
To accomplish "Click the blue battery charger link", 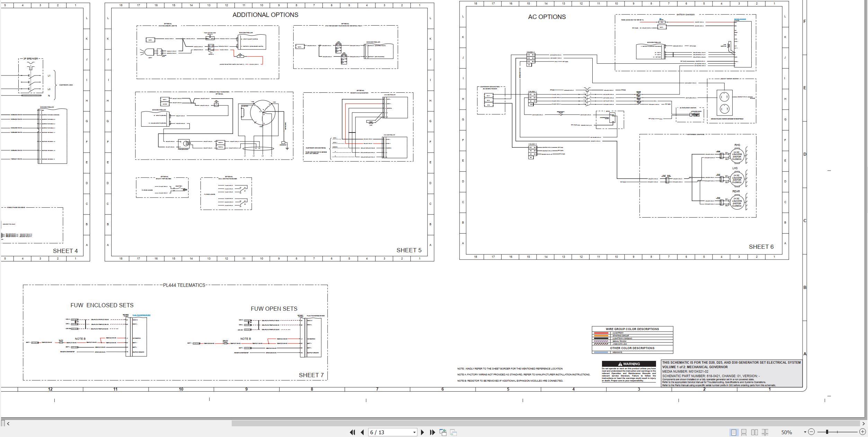I will 740,19.
